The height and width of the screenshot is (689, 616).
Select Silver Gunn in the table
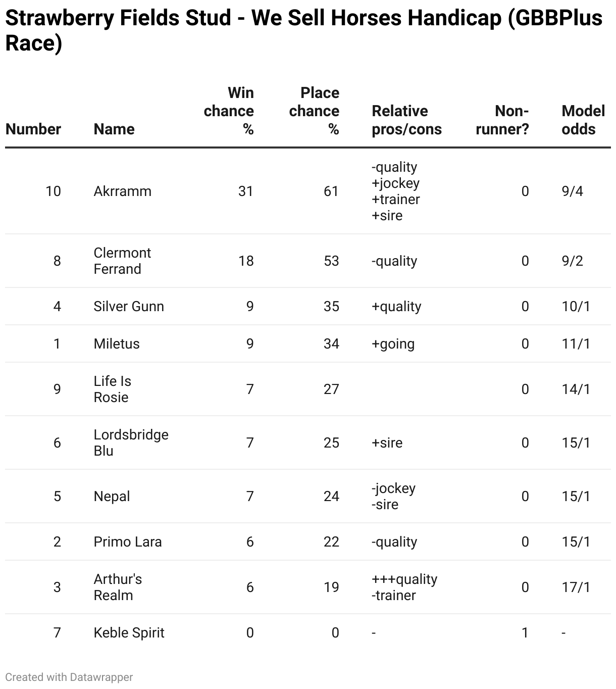(x=129, y=306)
